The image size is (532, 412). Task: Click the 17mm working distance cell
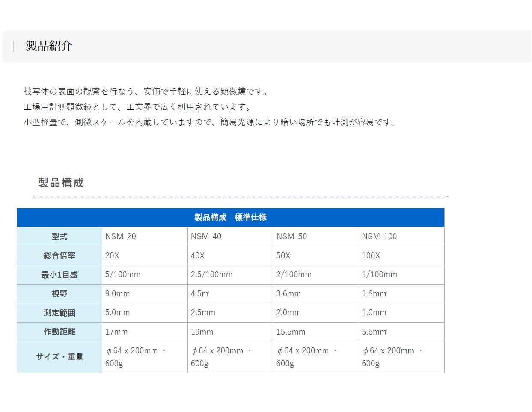[145, 332]
